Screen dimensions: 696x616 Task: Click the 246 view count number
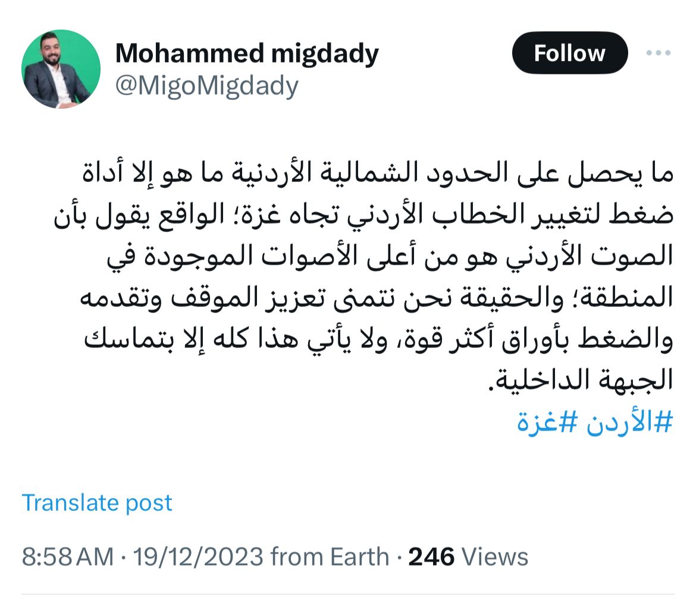[x=431, y=557]
